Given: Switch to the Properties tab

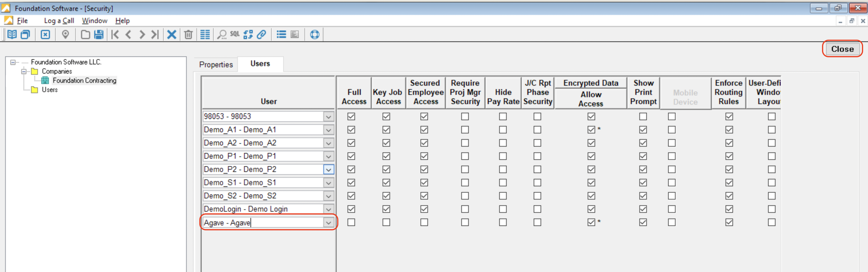Looking at the screenshot, I should click(216, 64).
